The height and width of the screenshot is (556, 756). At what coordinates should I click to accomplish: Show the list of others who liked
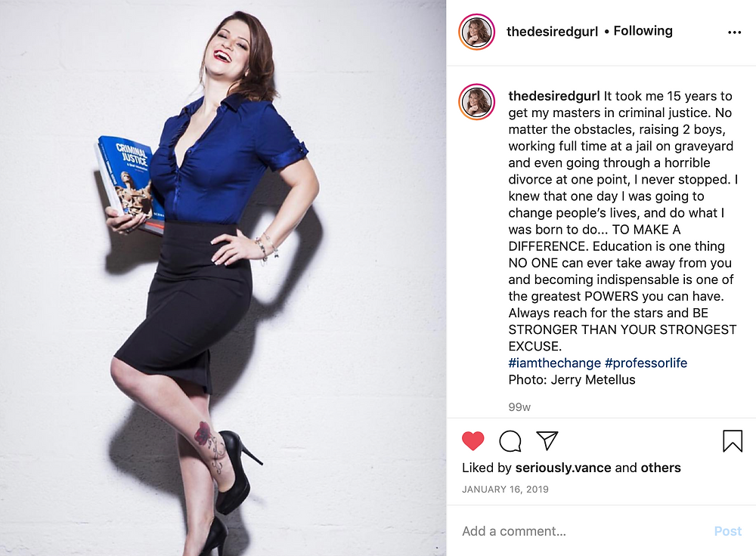point(661,468)
